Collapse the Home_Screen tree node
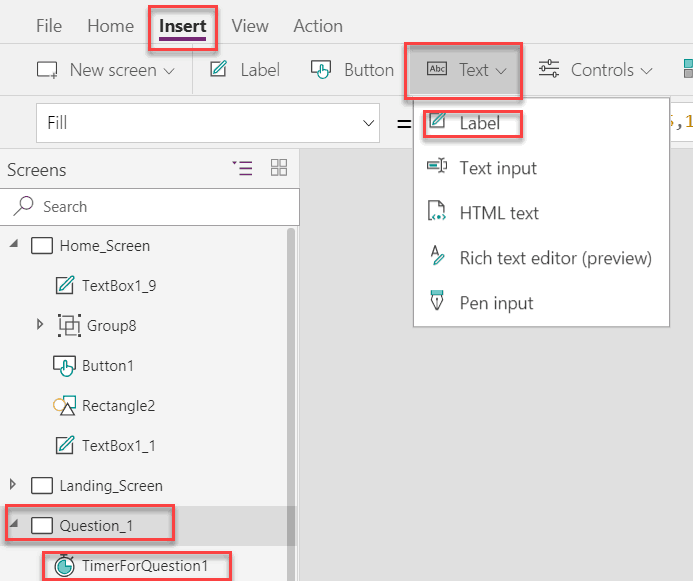Image resolution: width=693 pixels, height=581 pixels. (x=14, y=244)
